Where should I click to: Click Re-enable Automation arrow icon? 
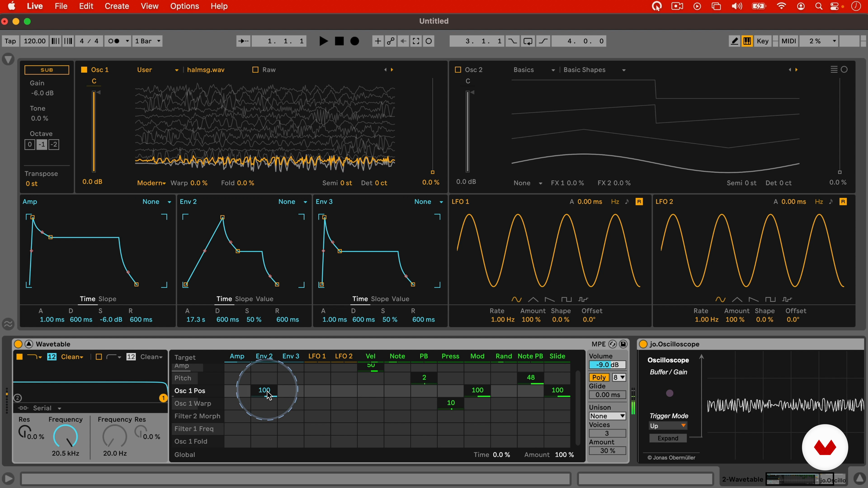403,41
